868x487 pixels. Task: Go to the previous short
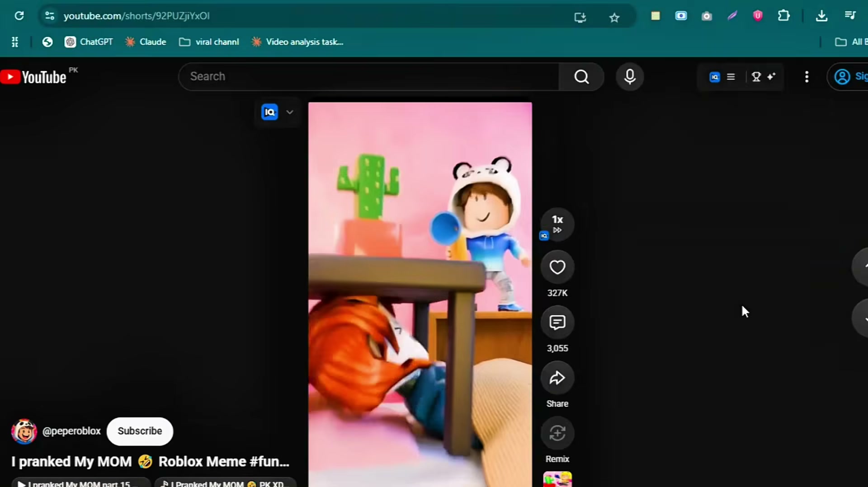[860, 267]
